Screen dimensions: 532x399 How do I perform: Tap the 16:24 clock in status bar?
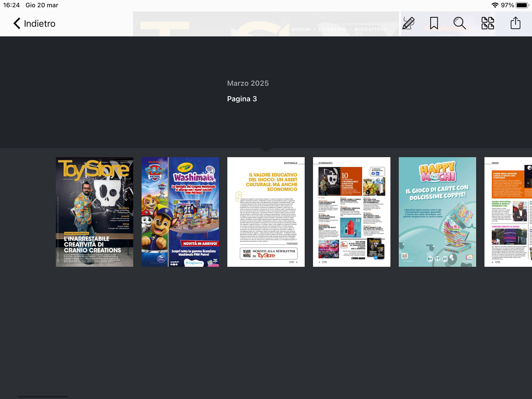tap(11, 5)
